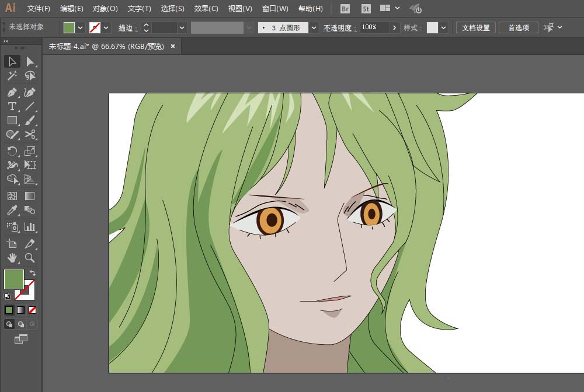Open the 样式 style dropdown
The image size is (584, 392).
[444, 27]
